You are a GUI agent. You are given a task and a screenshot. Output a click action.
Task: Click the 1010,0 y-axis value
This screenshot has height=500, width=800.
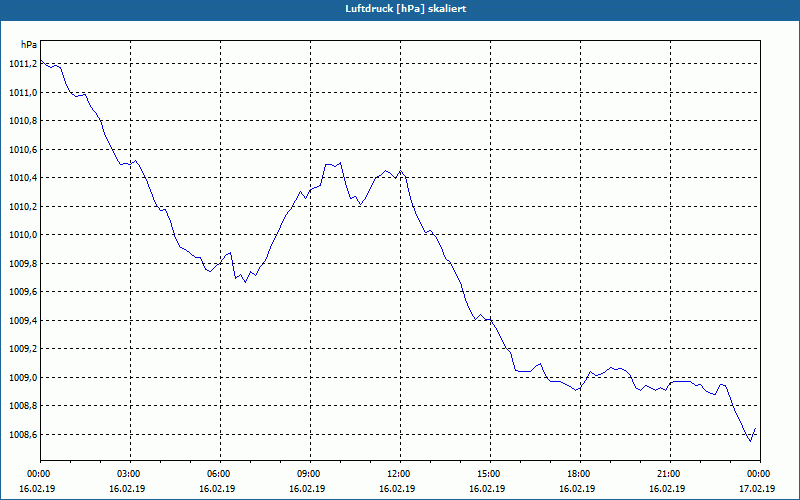23,235
